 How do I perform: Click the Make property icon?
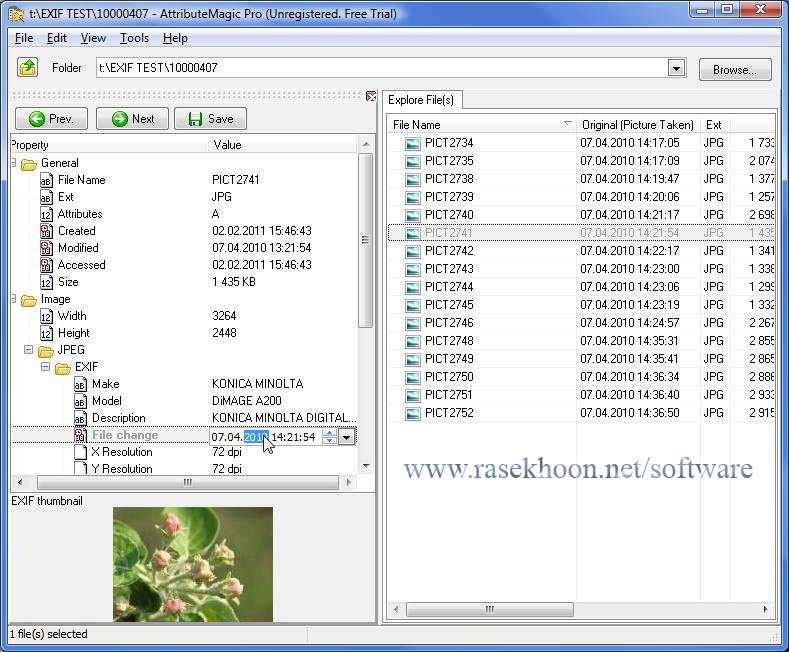tap(80, 385)
